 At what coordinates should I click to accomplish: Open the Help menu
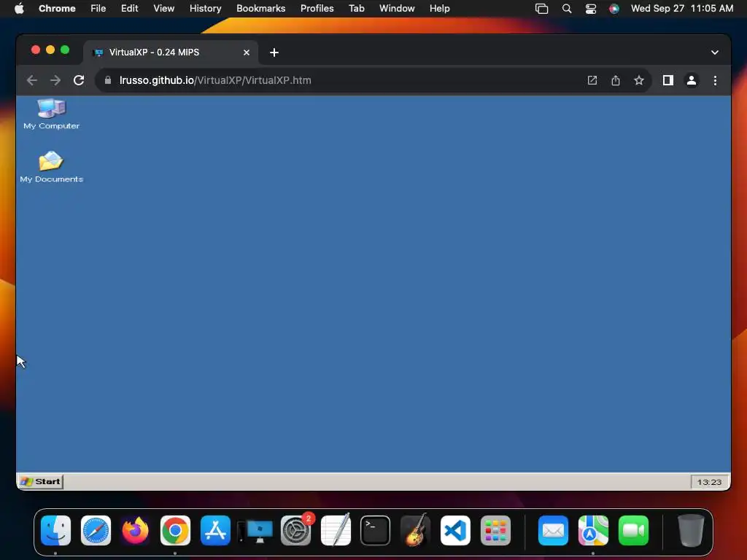439,9
